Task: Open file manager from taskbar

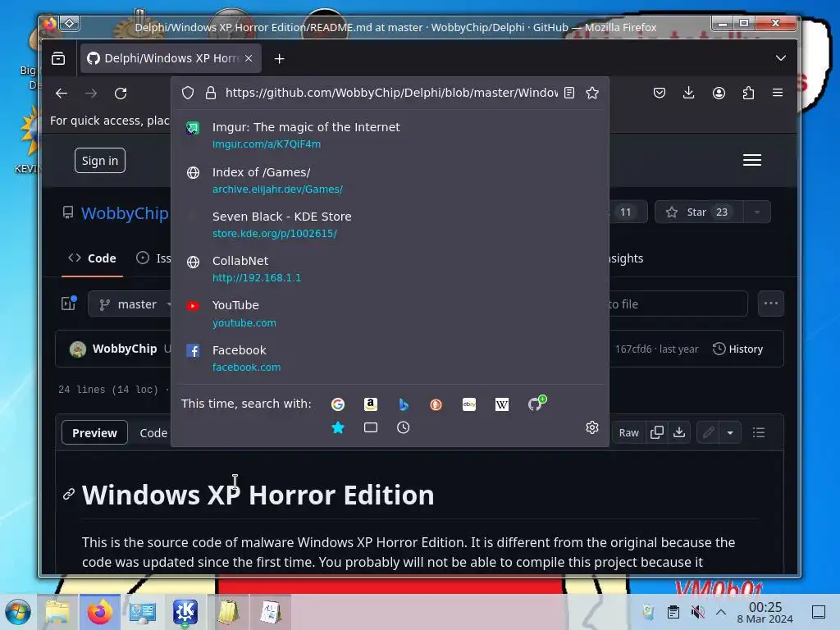Action: 57,612
